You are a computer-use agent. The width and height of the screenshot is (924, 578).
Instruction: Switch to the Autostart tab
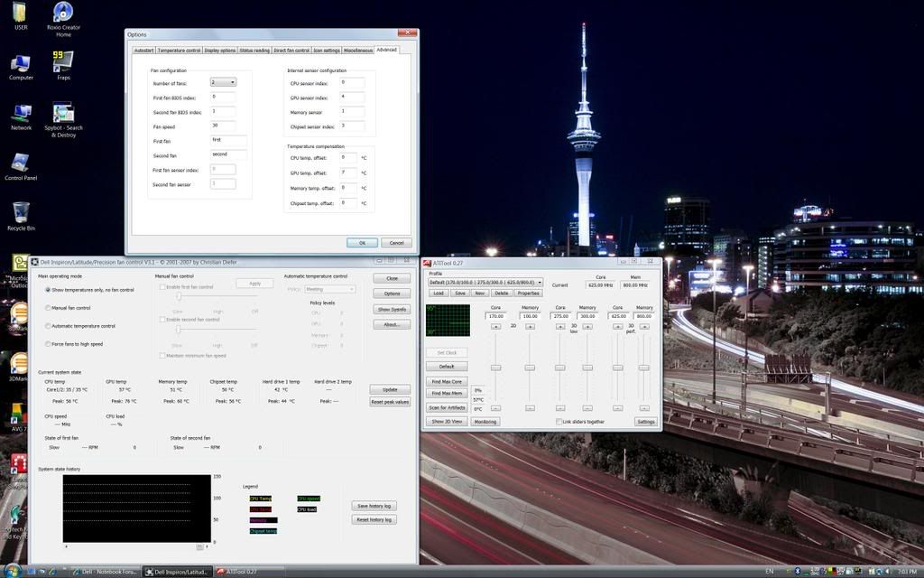click(143, 51)
